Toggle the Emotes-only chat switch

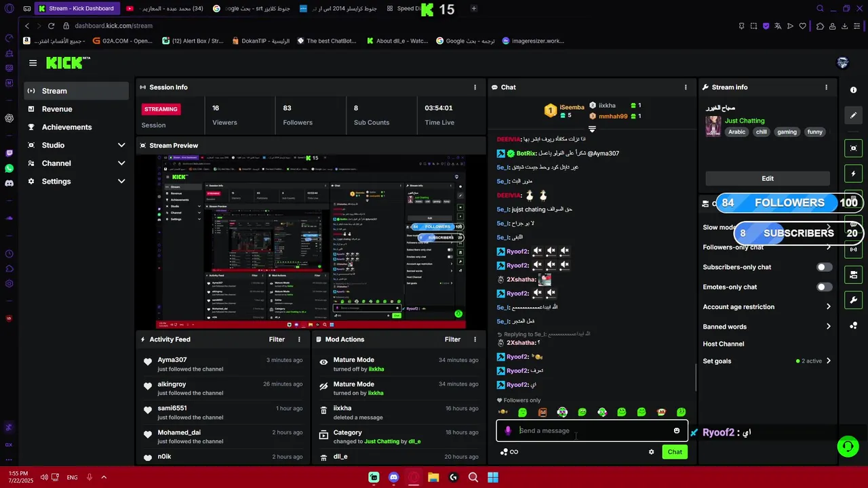pyautogui.click(x=824, y=287)
